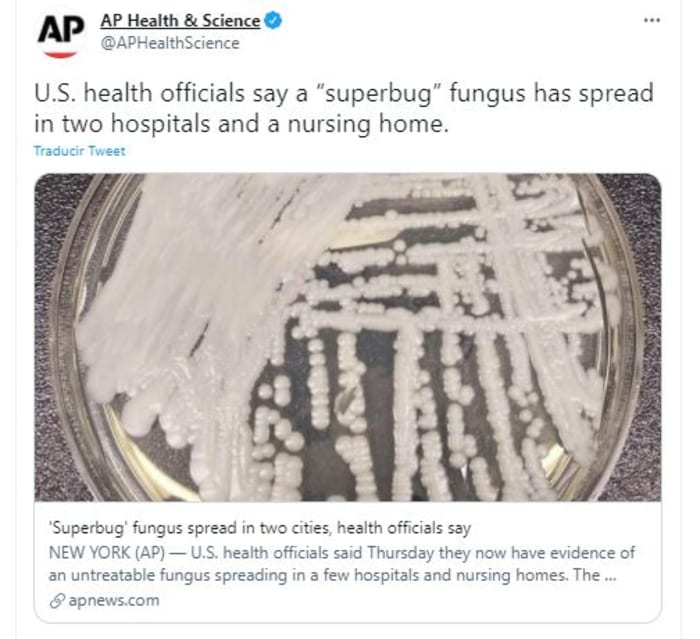Open the petri dish fungus image

tap(348, 337)
